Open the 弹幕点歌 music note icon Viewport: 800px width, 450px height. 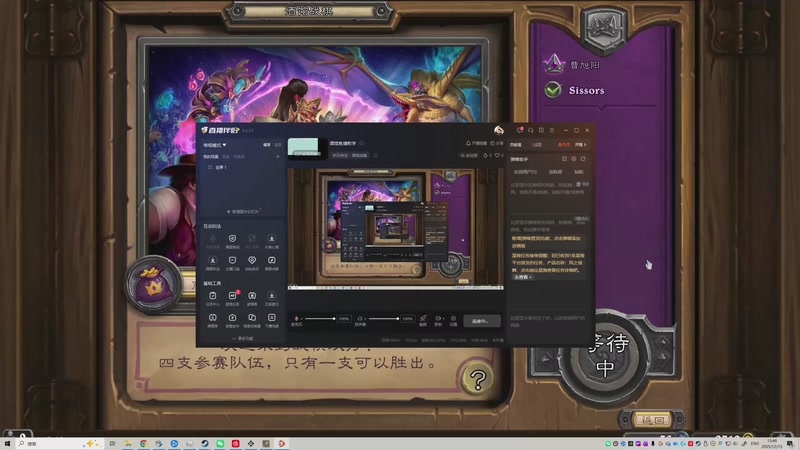pos(271,262)
